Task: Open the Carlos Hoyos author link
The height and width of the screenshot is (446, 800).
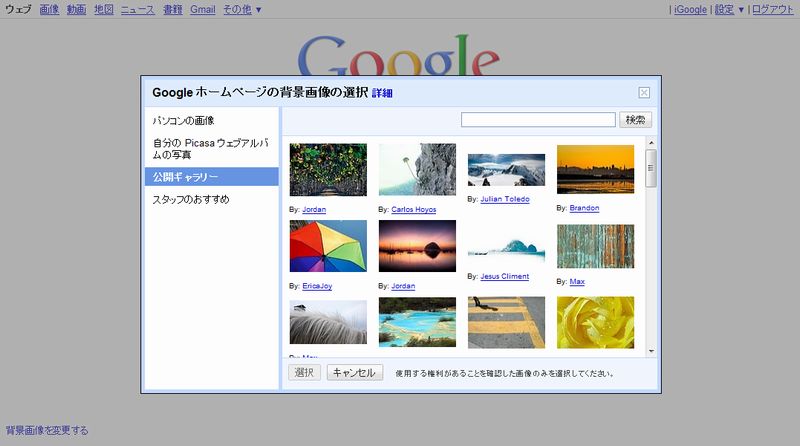Action: 413,209
